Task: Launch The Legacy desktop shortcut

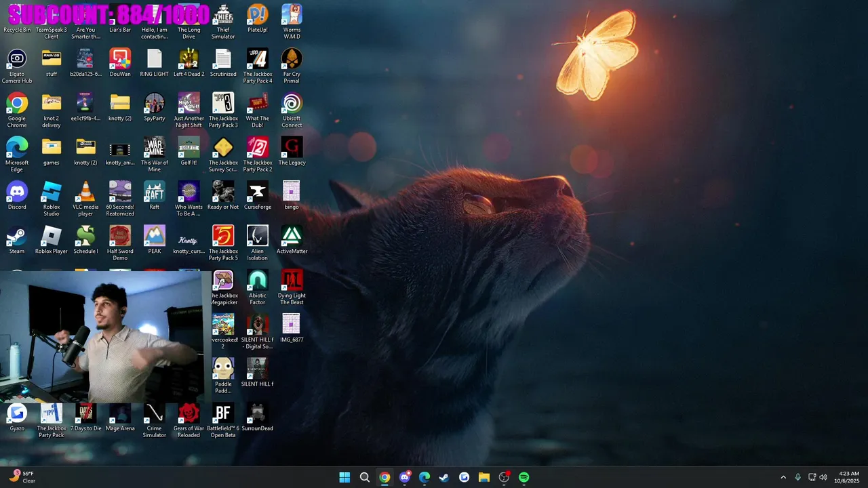Action: tap(292, 151)
